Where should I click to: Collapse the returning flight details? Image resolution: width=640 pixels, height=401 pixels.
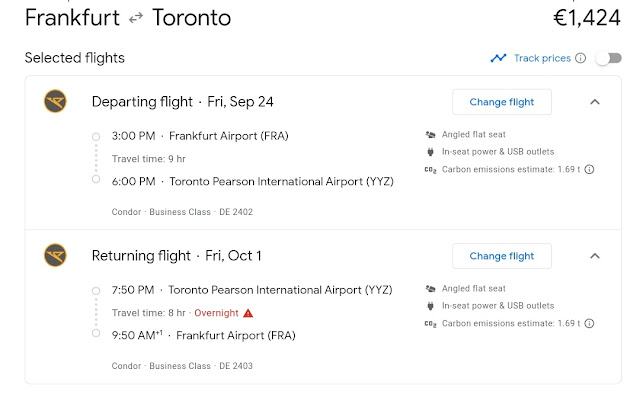[595, 256]
